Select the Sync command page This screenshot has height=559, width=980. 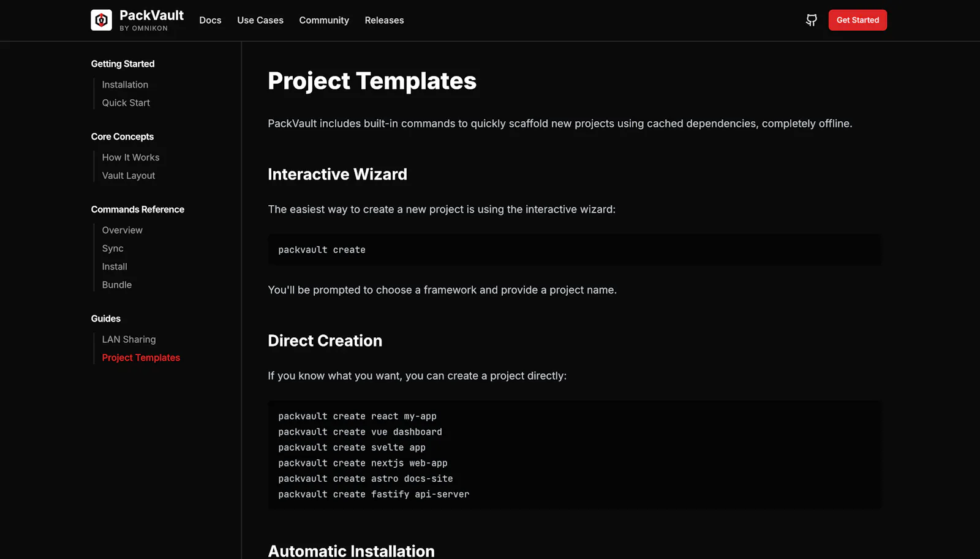(113, 249)
